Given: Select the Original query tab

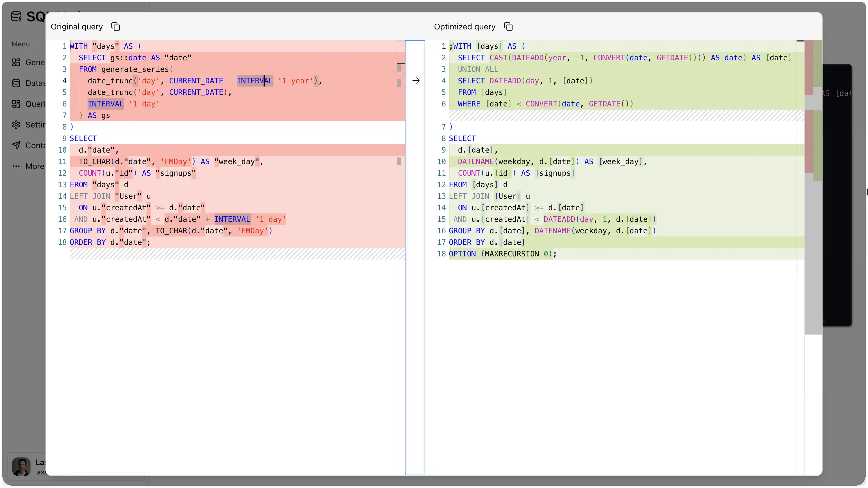Looking at the screenshot, I should (76, 26).
